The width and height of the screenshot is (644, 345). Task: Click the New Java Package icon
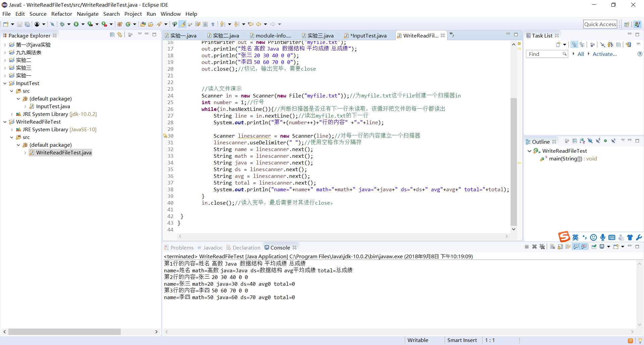(120, 24)
